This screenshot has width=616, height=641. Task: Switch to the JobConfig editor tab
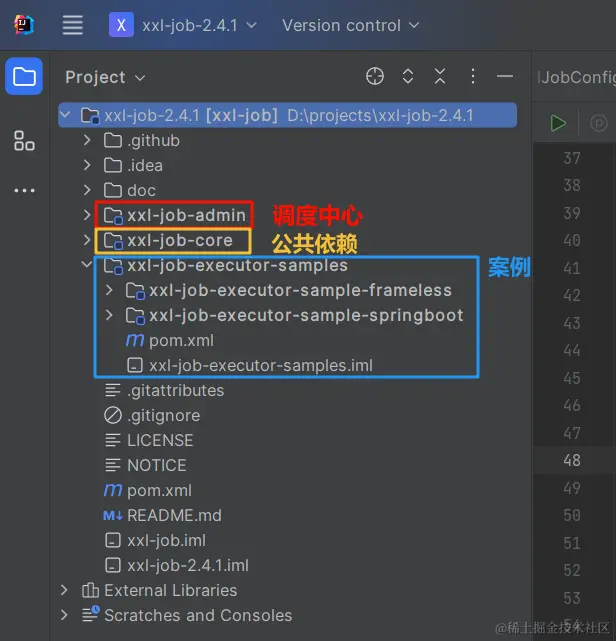point(576,77)
